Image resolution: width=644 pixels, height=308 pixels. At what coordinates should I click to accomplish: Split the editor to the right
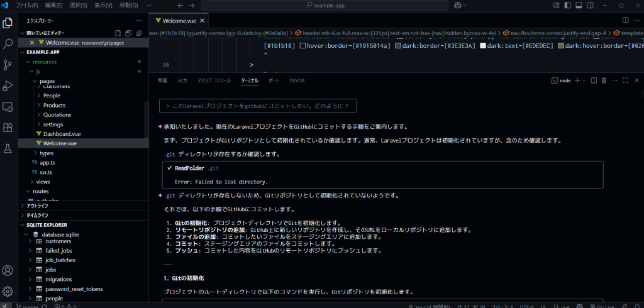pyautogui.click(x=626, y=20)
